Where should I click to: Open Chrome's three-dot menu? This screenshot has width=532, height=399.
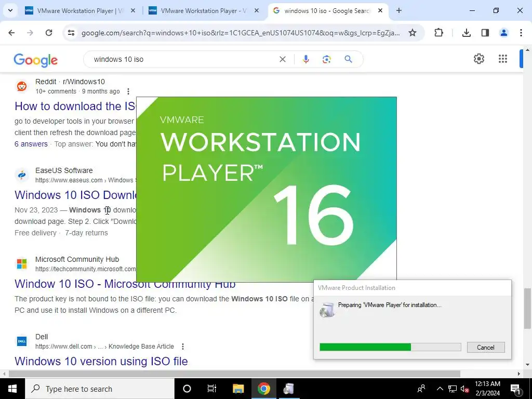point(521,33)
